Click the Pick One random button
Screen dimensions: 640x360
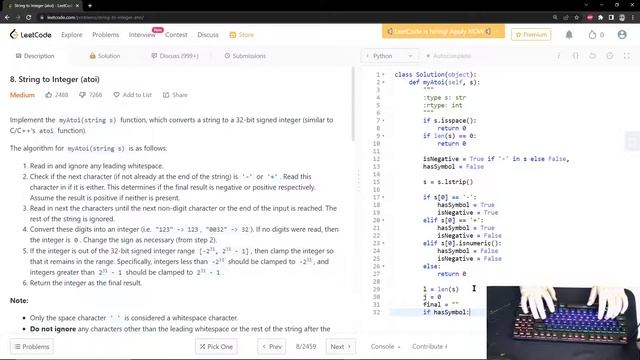tap(216, 347)
